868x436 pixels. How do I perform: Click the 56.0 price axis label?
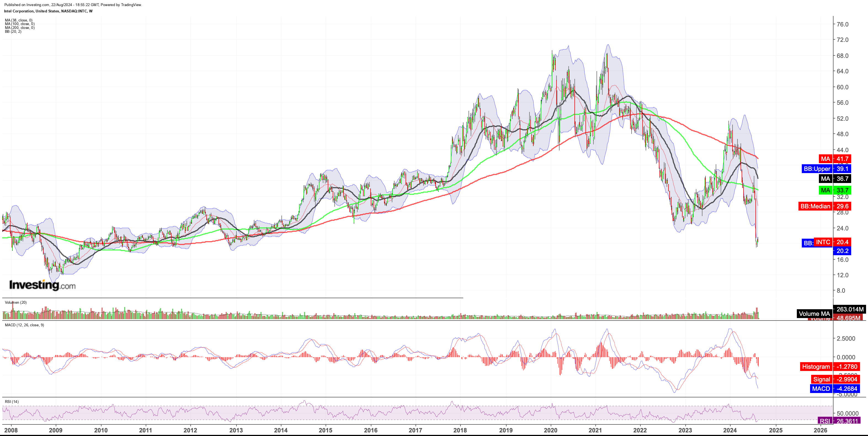pyautogui.click(x=842, y=103)
